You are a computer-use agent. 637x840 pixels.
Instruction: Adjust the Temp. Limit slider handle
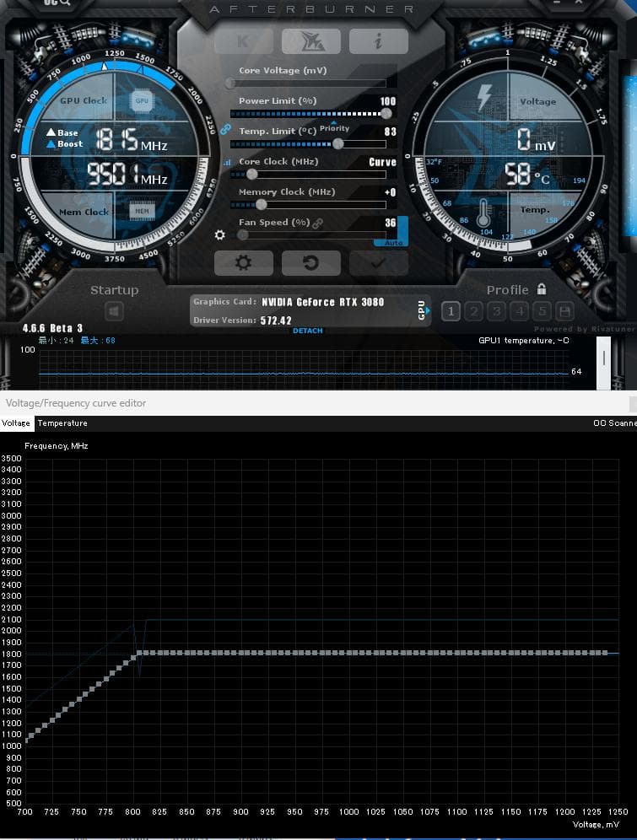(338, 143)
